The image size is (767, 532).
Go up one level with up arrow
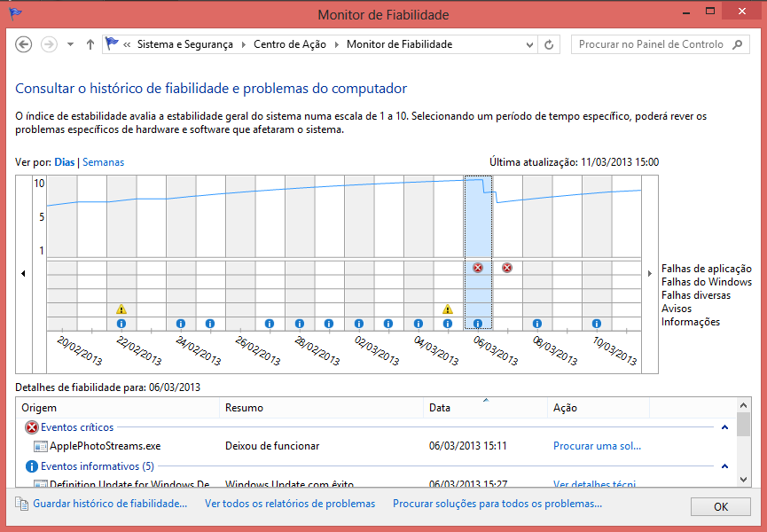coord(90,44)
